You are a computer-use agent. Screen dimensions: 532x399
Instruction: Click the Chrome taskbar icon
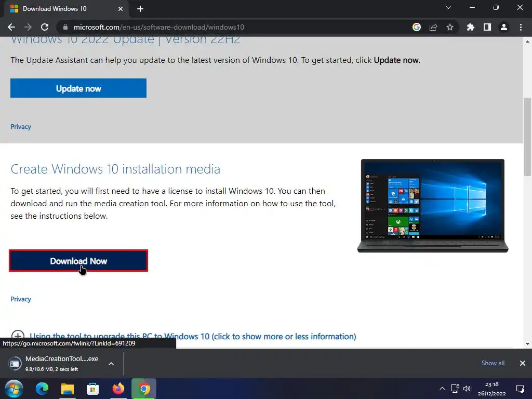coord(144,389)
